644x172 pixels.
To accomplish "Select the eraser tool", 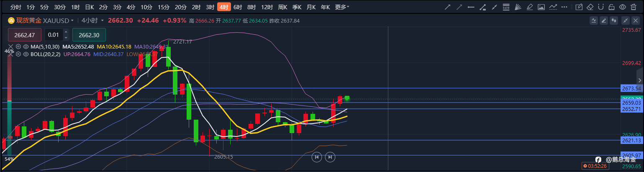I will click(x=590, y=7).
